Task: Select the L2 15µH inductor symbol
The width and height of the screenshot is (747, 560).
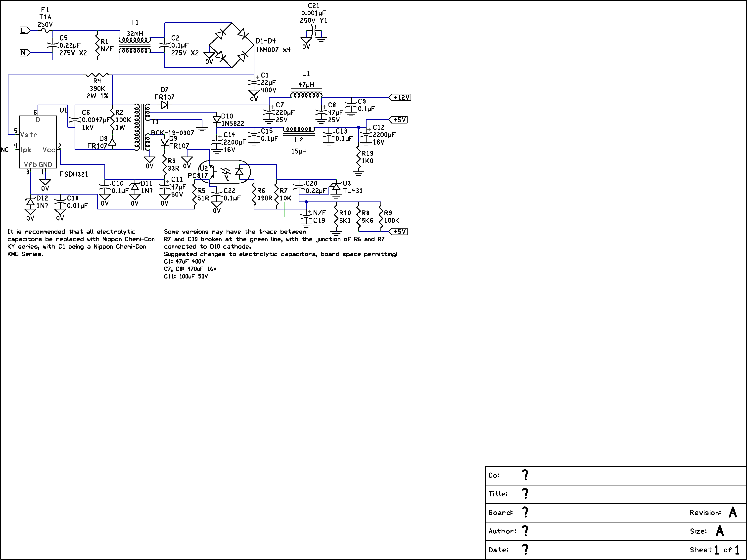Action: pos(299,131)
